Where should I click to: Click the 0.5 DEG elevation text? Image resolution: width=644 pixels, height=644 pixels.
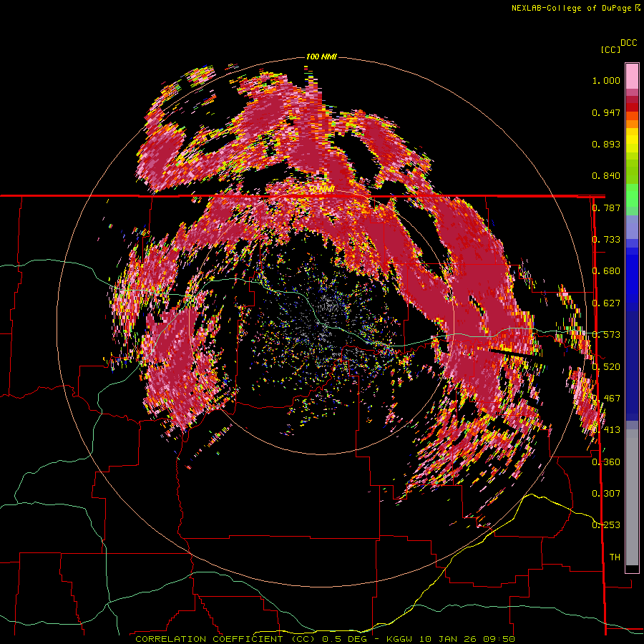coord(344,639)
